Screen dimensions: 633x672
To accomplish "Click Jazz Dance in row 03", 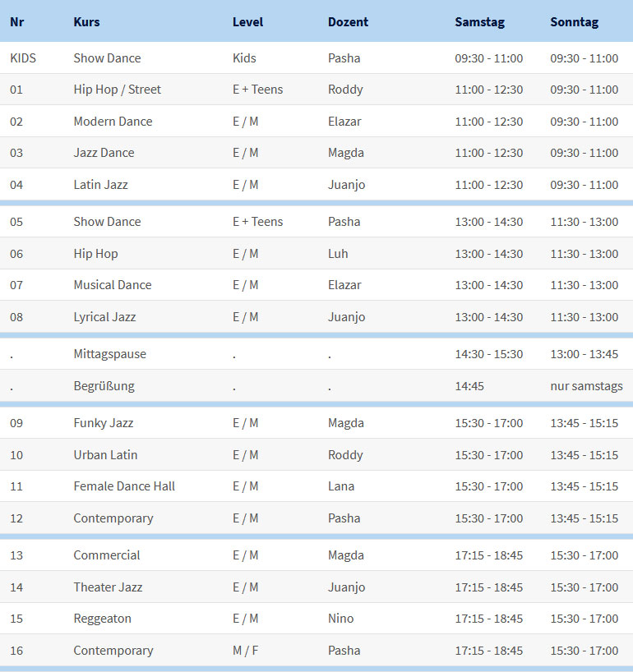I will tap(104, 153).
